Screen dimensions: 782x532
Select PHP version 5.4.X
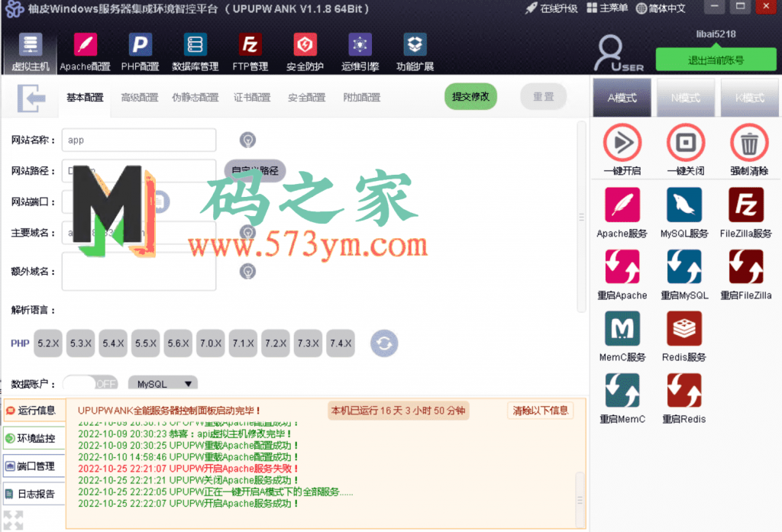click(x=113, y=343)
